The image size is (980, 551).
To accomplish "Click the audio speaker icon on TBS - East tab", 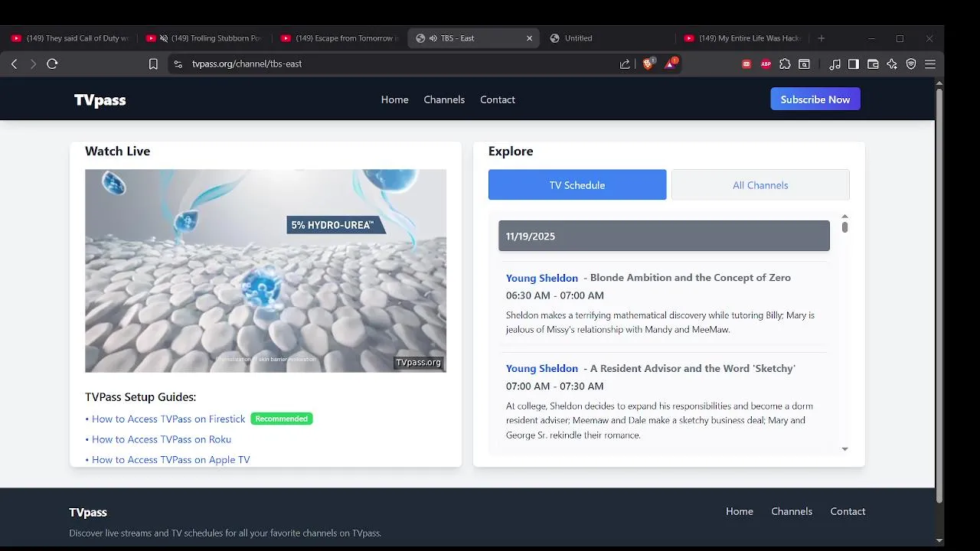I will 433,38.
